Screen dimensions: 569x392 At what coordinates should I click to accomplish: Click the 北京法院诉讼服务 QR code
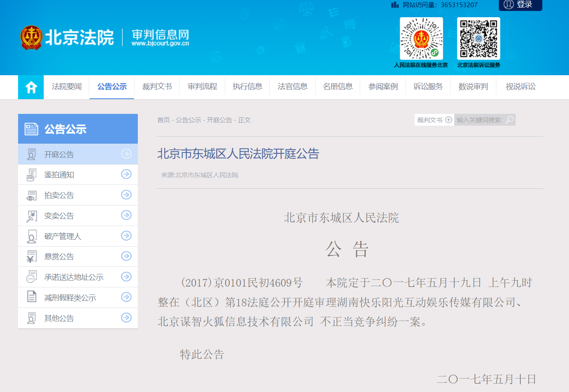[x=479, y=38]
